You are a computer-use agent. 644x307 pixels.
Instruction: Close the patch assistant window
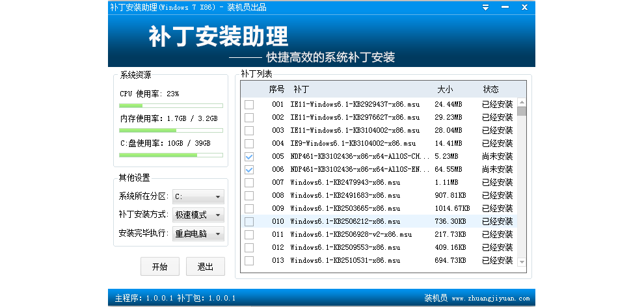524,7
